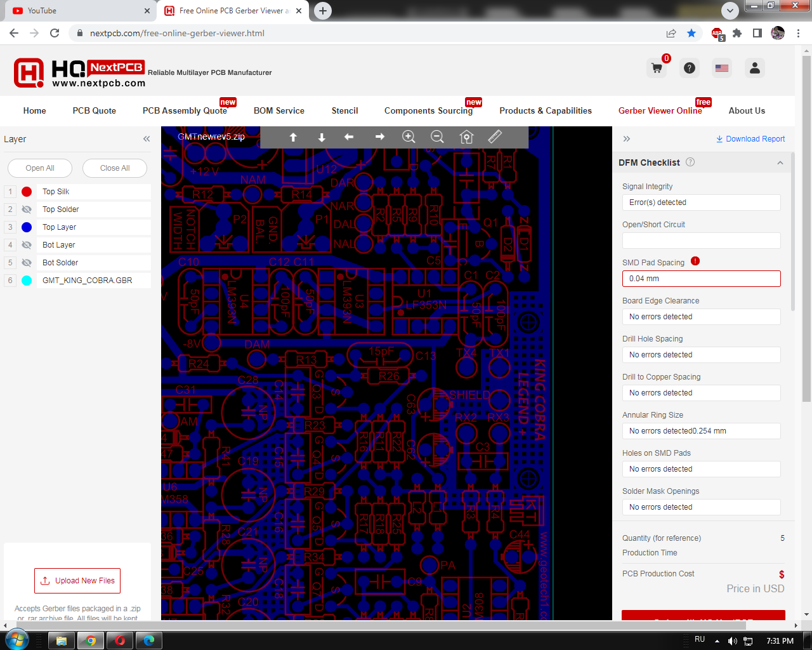Click the page vertical scrollbar
812x650 pixels.
807,229
